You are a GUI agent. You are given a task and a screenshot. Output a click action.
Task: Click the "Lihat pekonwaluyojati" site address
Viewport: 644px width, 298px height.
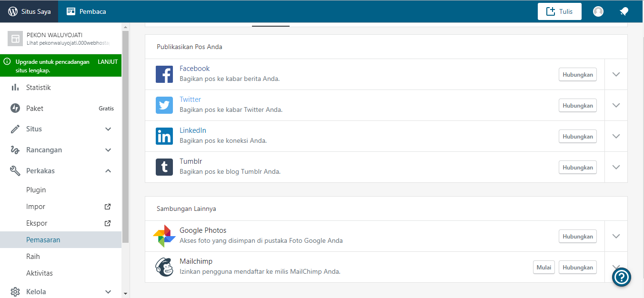[68, 43]
